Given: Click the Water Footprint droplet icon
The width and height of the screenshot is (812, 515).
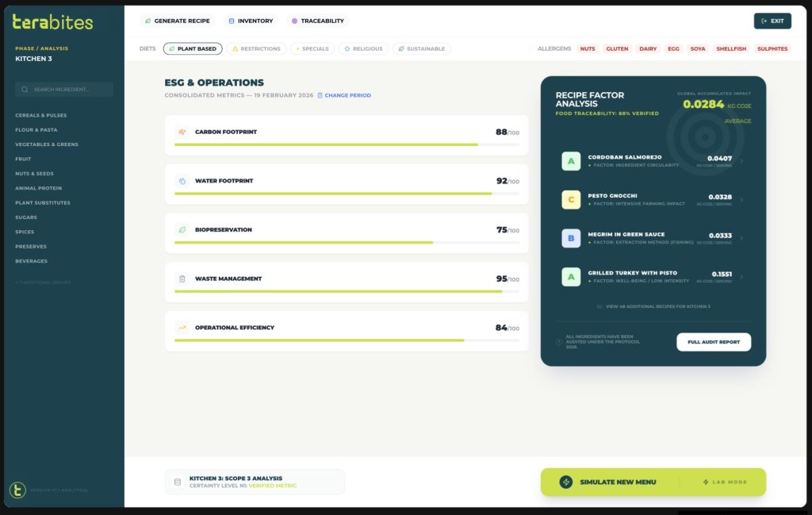Looking at the screenshot, I should click(182, 181).
